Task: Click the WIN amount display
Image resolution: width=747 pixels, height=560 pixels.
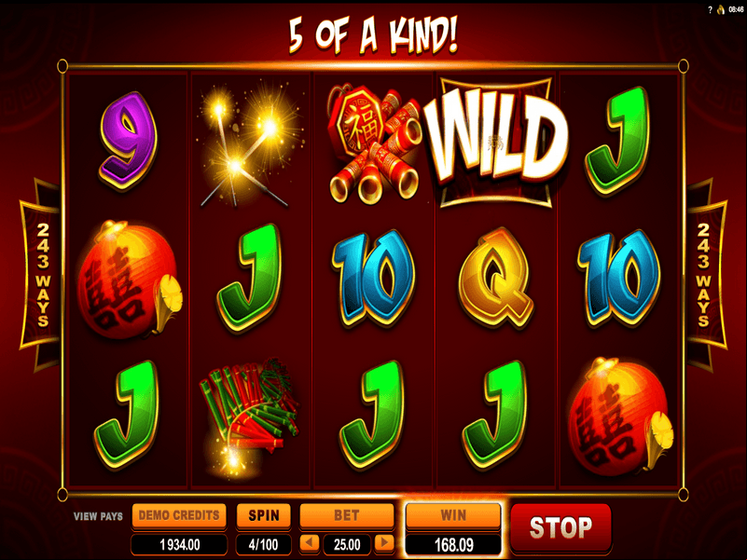Action: [x=453, y=544]
